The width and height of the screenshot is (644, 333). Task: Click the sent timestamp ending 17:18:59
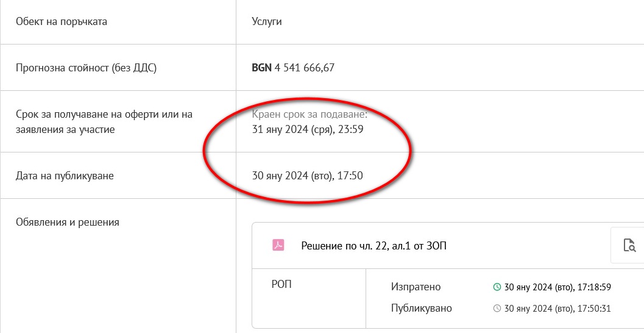tap(557, 287)
